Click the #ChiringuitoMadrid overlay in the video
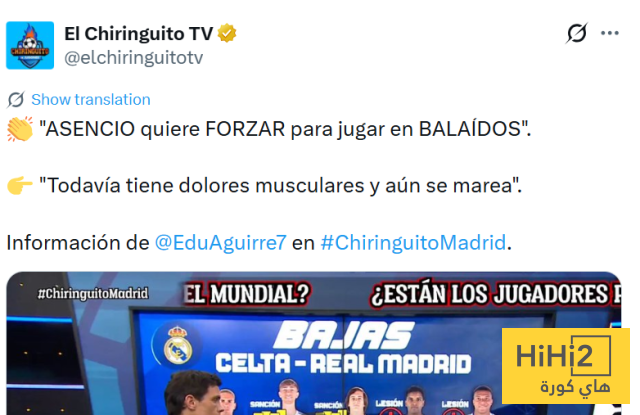This screenshot has width=640, height=415. (93, 294)
